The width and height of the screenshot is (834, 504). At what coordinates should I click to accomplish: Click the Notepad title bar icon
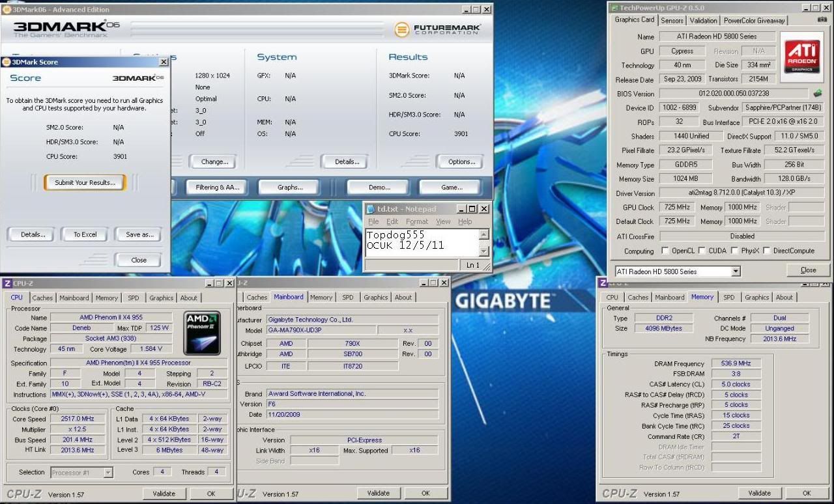370,209
